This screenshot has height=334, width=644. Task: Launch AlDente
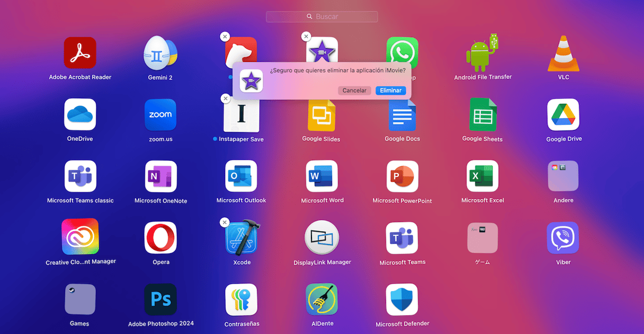pyautogui.click(x=322, y=300)
